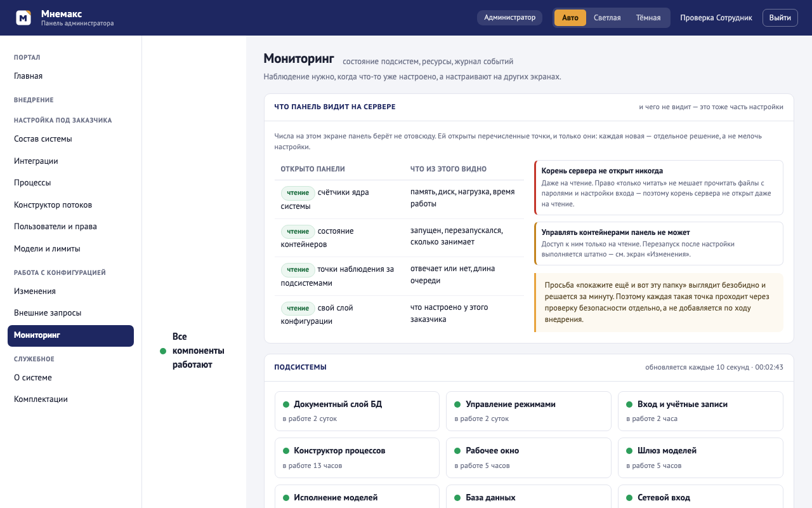Click the Вход и учётные записи card
Screen dimensions: 812x508
pyautogui.click(x=700, y=411)
